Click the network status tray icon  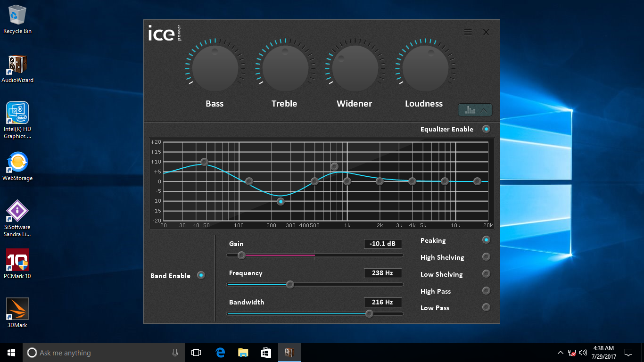pyautogui.click(x=572, y=353)
